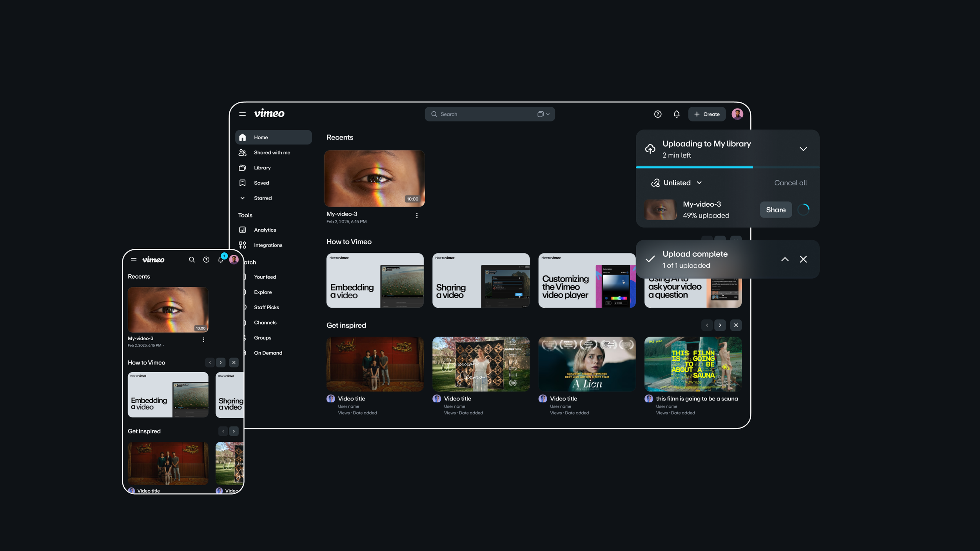Image resolution: width=980 pixels, height=551 pixels.
Task: Open the Library section
Action: coord(262,167)
